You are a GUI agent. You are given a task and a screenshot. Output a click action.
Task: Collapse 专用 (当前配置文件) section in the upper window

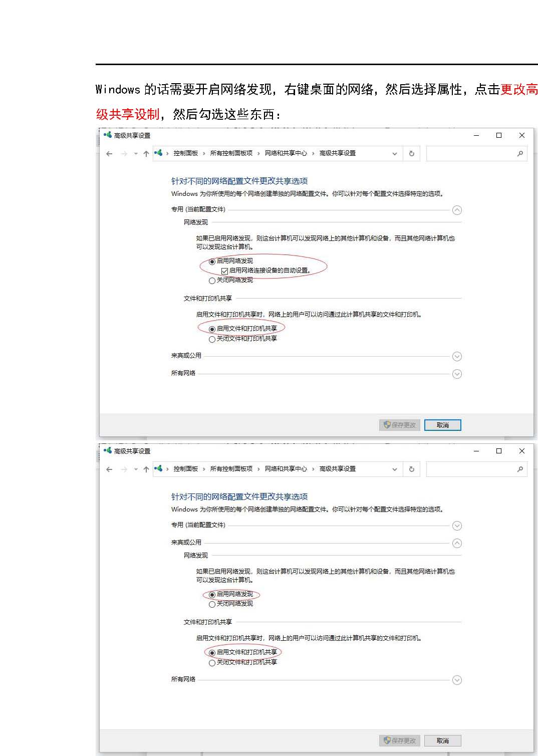click(x=457, y=210)
